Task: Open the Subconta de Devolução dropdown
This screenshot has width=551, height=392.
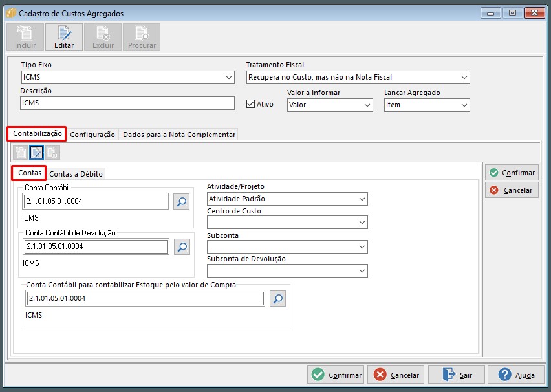Action: [362, 270]
